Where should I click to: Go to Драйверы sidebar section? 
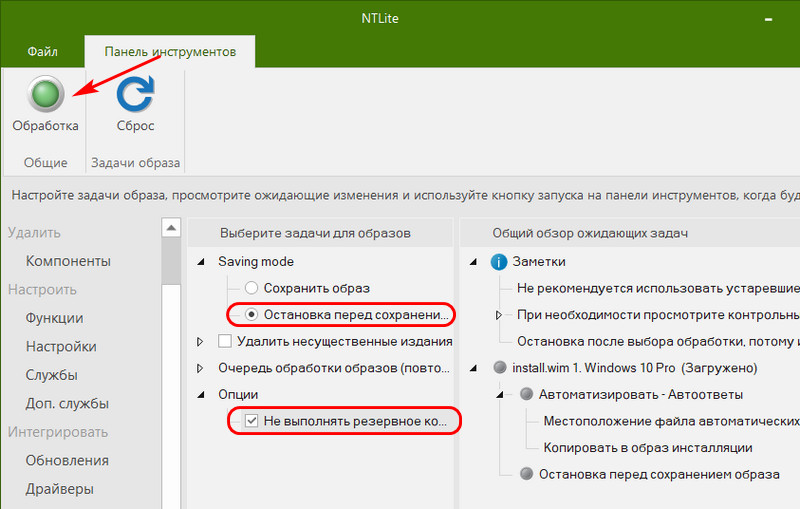pyautogui.click(x=60, y=489)
